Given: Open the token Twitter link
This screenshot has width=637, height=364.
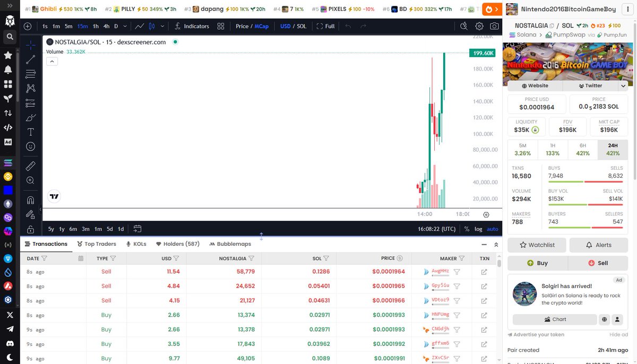Looking at the screenshot, I should tap(590, 85).
